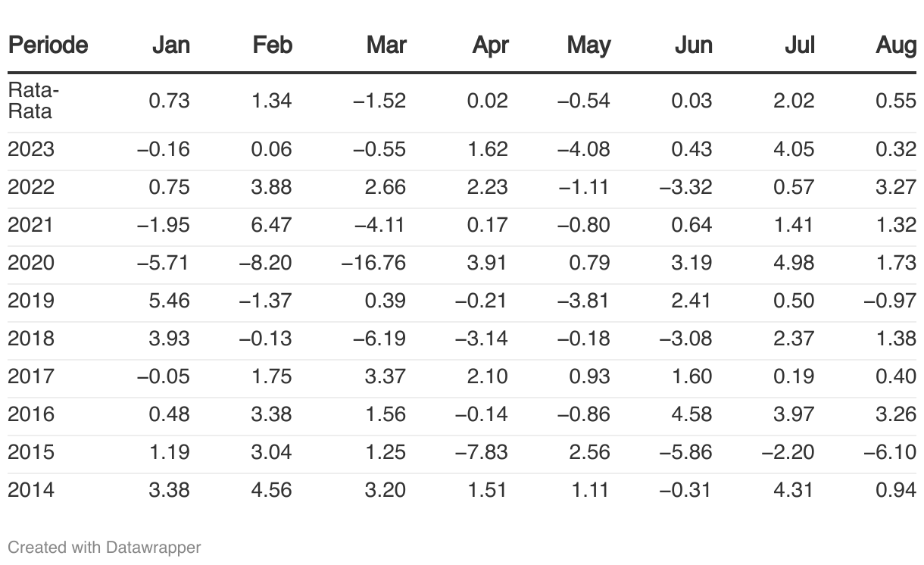Viewport: 924px width, 565px height.
Task: Click the 4.58 value in June 2016
Action: click(x=692, y=414)
